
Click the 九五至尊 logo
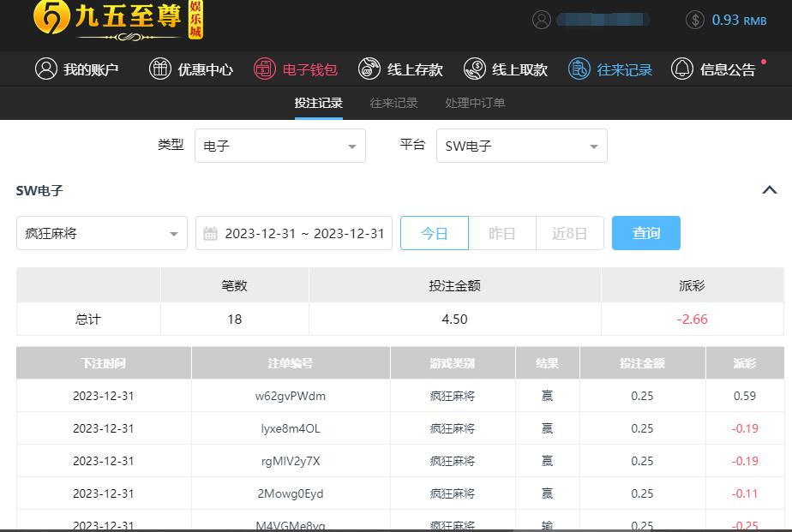pyautogui.click(x=117, y=21)
